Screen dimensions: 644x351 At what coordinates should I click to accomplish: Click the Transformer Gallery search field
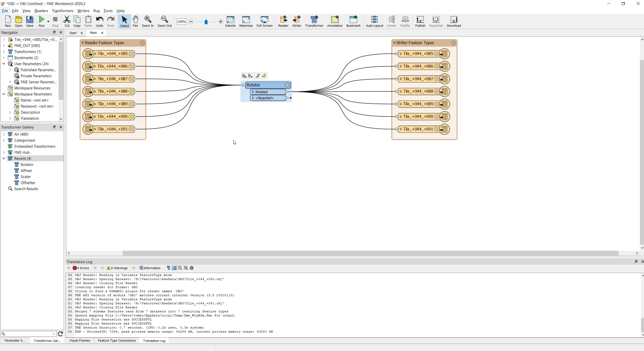[28, 334]
